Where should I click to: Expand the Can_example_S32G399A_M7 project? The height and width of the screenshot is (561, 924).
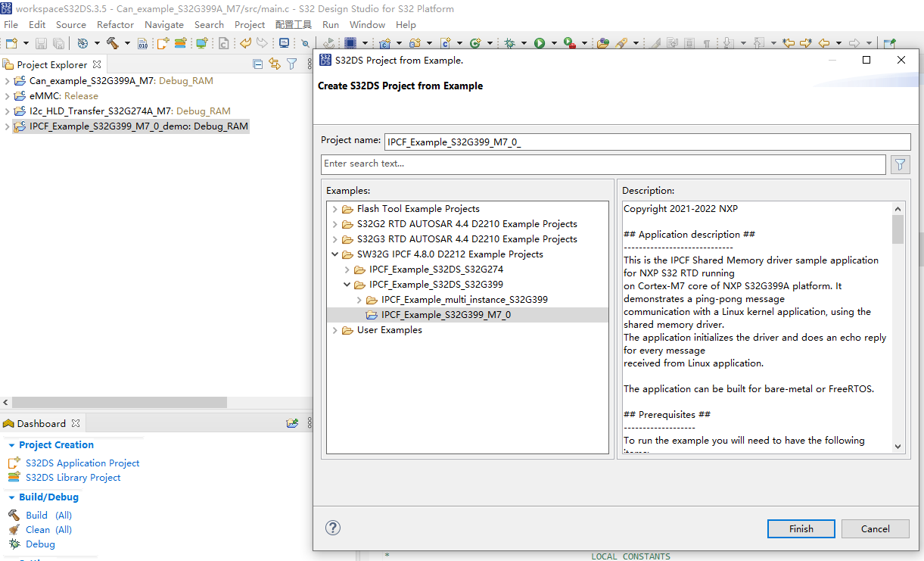(x=7, y=80)
